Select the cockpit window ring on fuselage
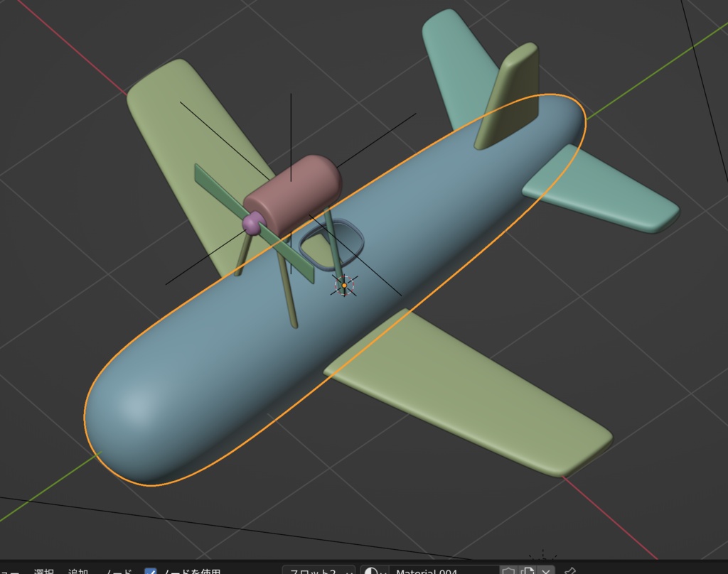 click(x=331, y=244)
